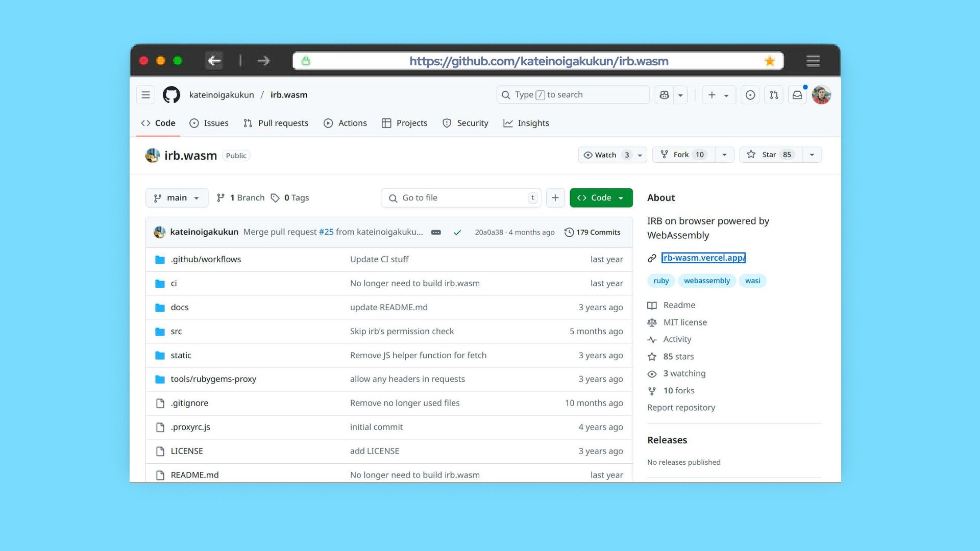Image resolution: width=980 pixels, height=551 pixels.
Task: Open the README.md file
Action: pos(194,475)
